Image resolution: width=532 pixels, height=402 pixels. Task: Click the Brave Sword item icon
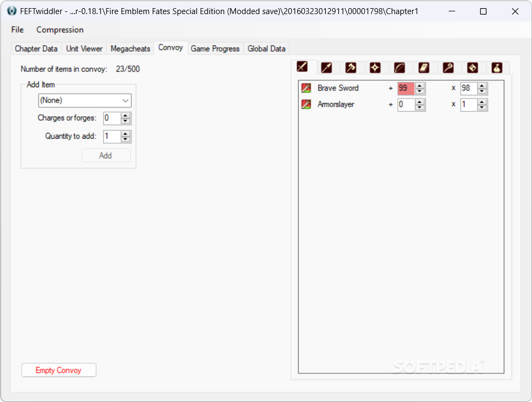coord(306,88)
